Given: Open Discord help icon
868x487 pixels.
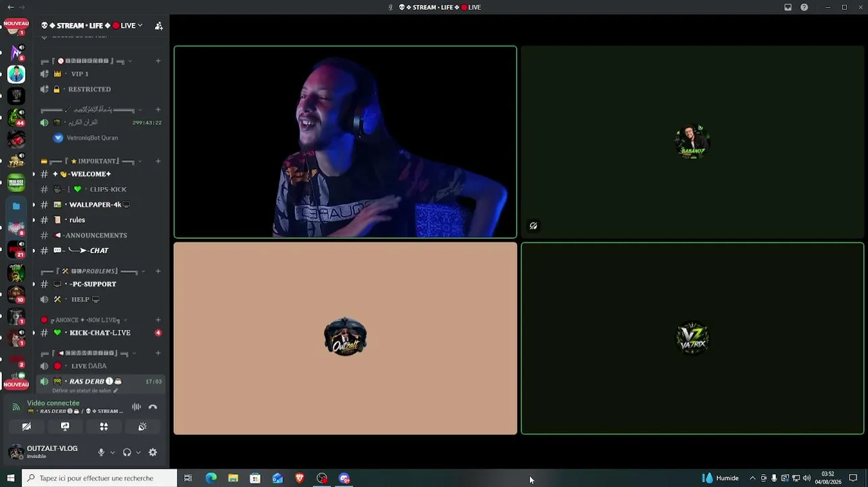Looking at the screenshot, I should tap(804, 7).
